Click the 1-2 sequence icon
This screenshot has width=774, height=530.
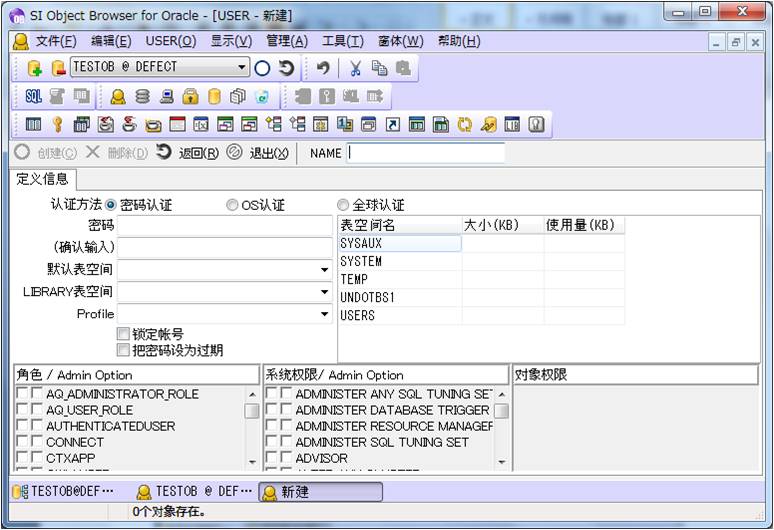[x=345, y=124]
